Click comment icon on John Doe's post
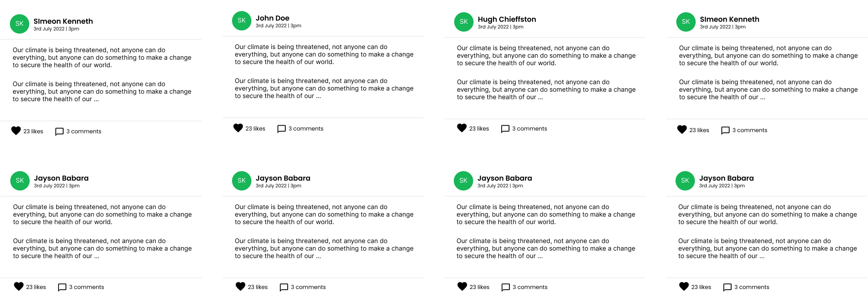868x298 pixels. (x=281, y=129)
